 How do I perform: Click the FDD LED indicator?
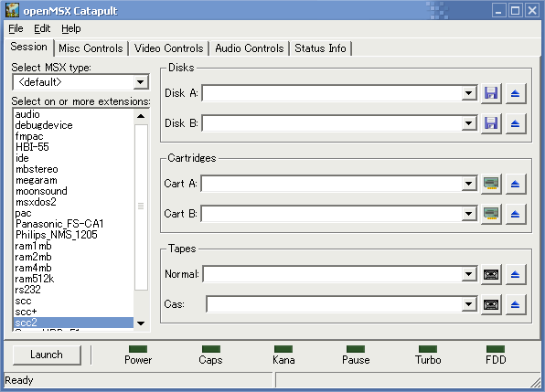pyautogui.click(x=496, y=349)
